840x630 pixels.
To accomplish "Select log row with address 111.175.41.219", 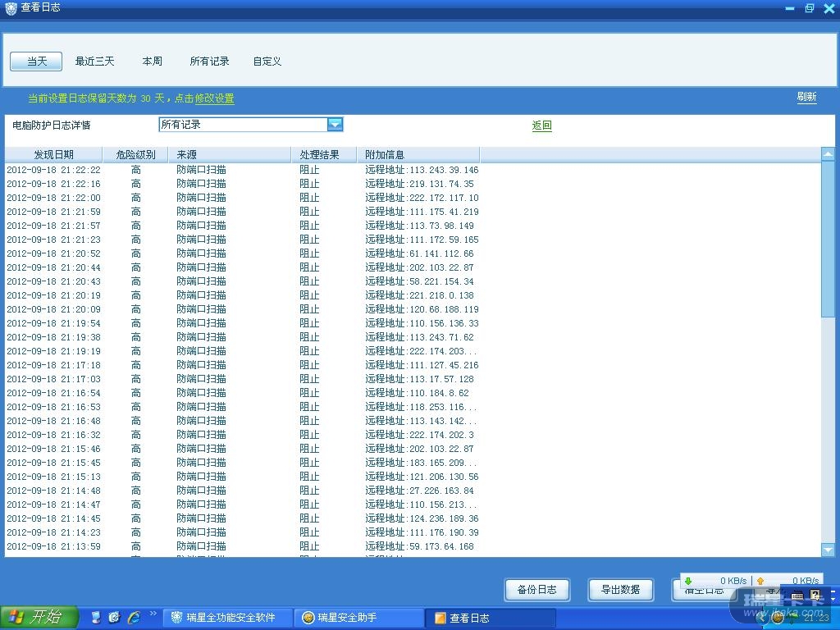I will [x=413, y=212].
